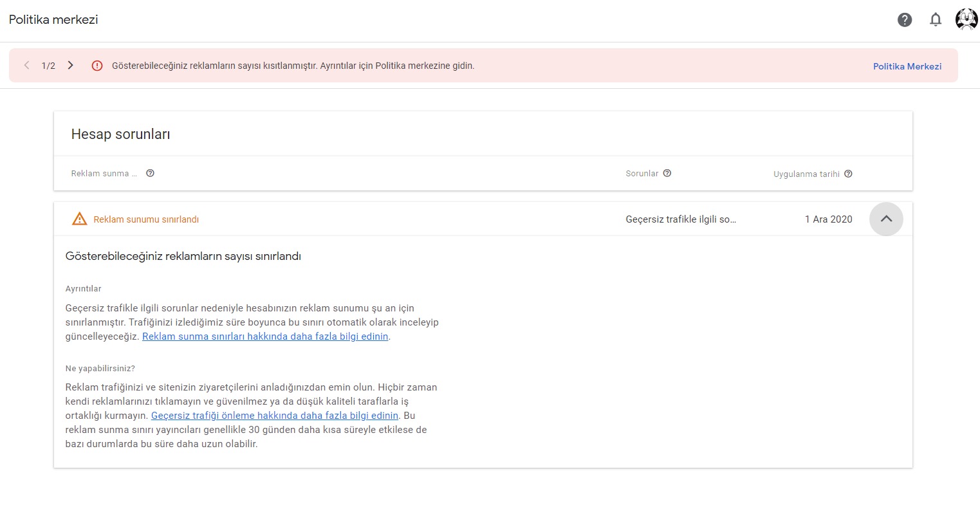Open the account profile avatar
Viewport: 980px width, 516px height.
(966, 19)
